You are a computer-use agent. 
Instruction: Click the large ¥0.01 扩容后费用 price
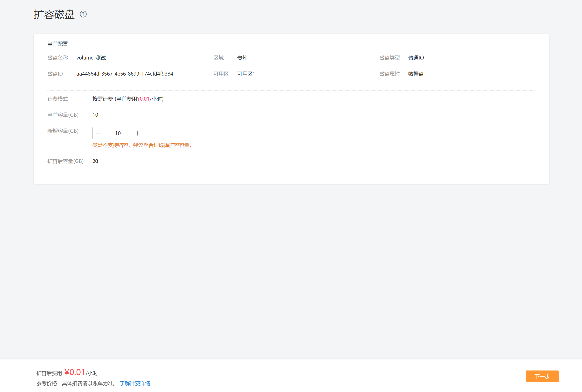click(x=75, y=372)
